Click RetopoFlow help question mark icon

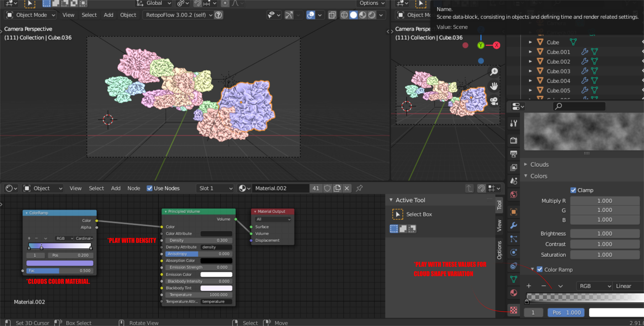(x=218, y=15)
